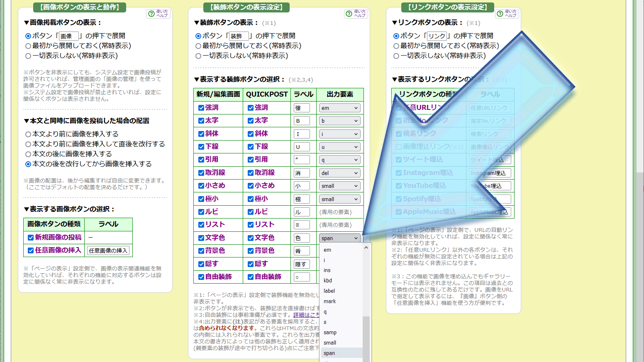Toggle the 任意画像の挿入 checkbox
The image size is (644, 362).
click(x=31, y=250)
